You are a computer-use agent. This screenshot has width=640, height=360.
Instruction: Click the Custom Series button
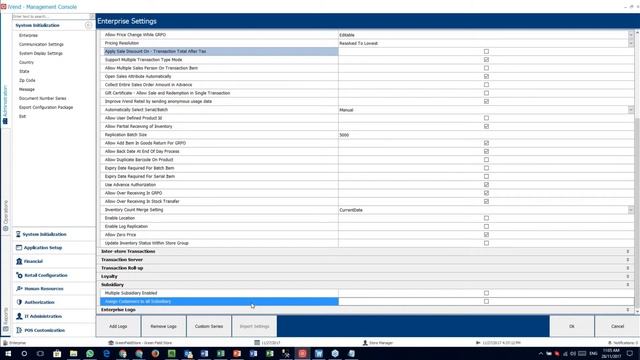click(209, 326)
